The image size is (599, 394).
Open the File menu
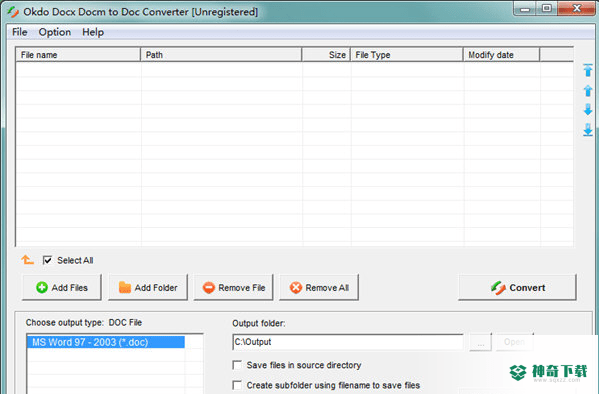tap(19, 32)
